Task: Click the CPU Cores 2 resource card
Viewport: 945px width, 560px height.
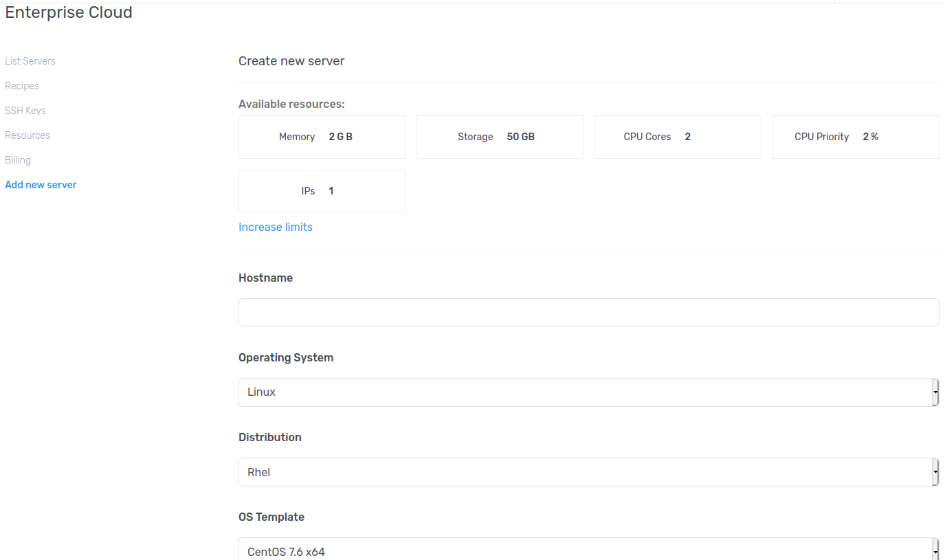Action: click(678, 137)
